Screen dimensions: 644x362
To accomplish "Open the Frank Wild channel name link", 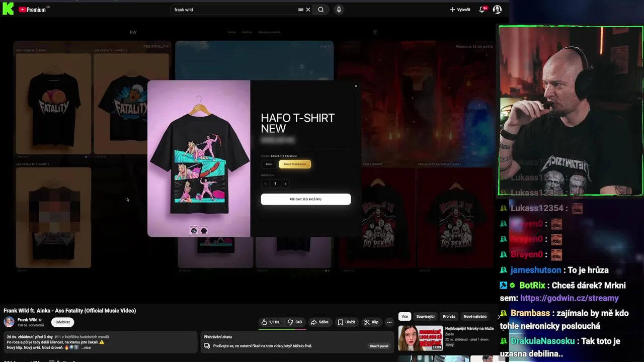I will [27, 320].
